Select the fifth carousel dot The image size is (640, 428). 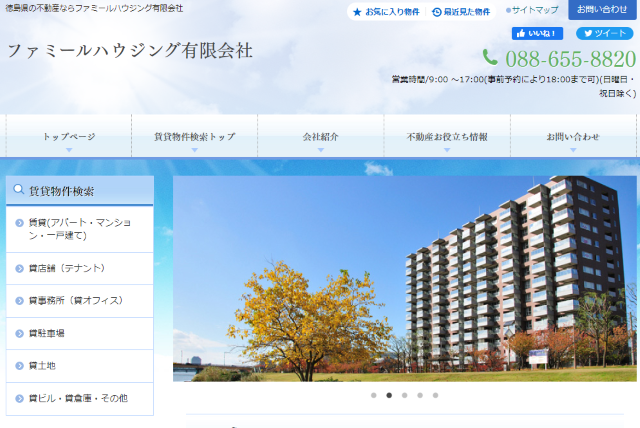coord(435,395)
